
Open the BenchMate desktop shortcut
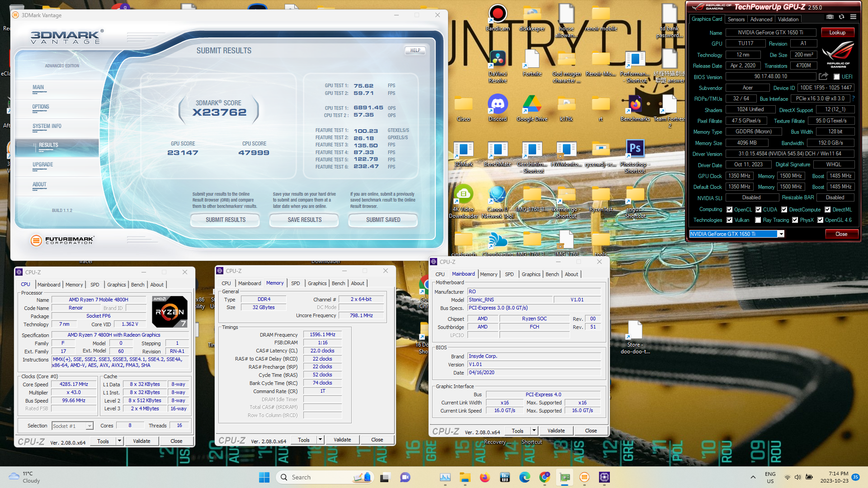(x=498, y=154)
